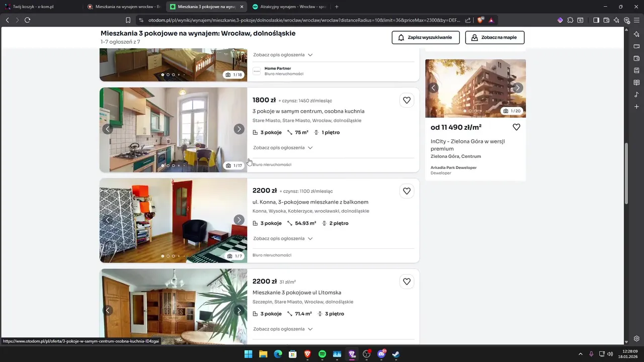The height and width of the screenshot is (362, 644).
Task: Open 'Mieszkanie 3 pokojowe ul Litomska' listing
Action: coord(297,293)
